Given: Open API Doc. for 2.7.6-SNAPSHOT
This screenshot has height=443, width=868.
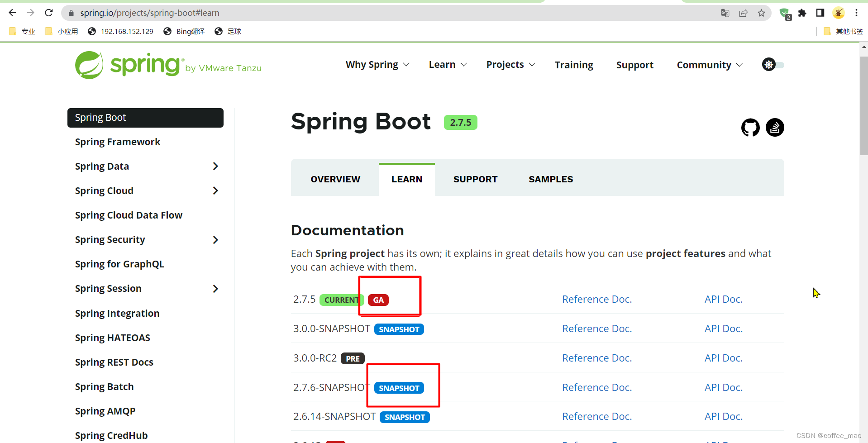Looking at the screenshot, I should (723, 387).
